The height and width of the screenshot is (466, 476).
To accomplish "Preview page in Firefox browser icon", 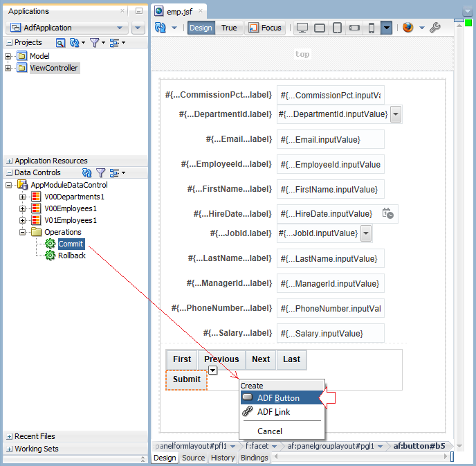I will click(x=408, y=27).
